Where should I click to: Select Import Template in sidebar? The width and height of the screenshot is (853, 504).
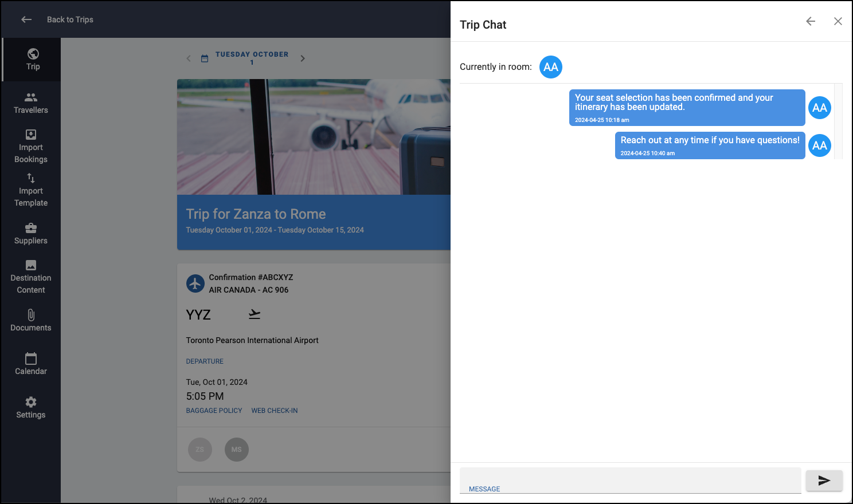[31, 190]
